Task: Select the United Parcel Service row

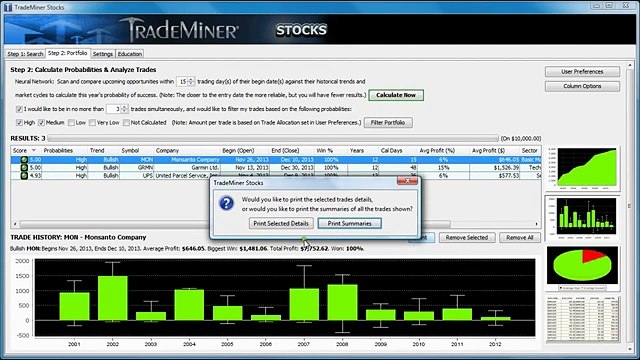Action: [x=276, y=176]
